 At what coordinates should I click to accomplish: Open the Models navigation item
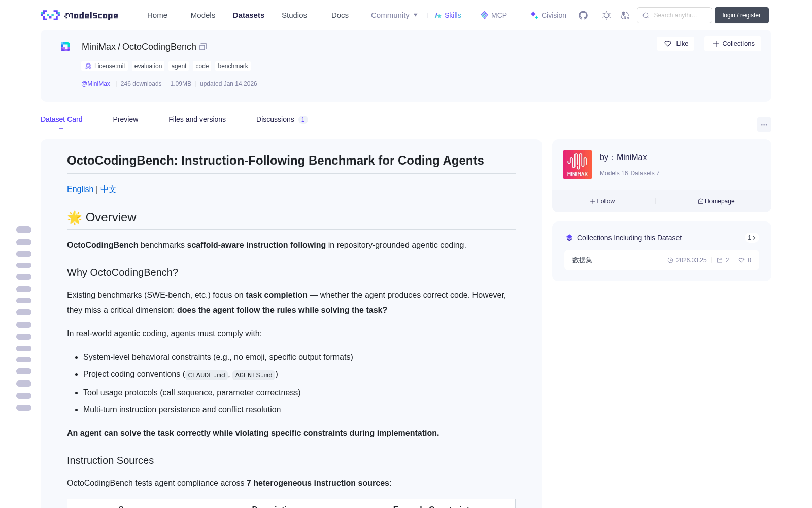tap(203, 15)
